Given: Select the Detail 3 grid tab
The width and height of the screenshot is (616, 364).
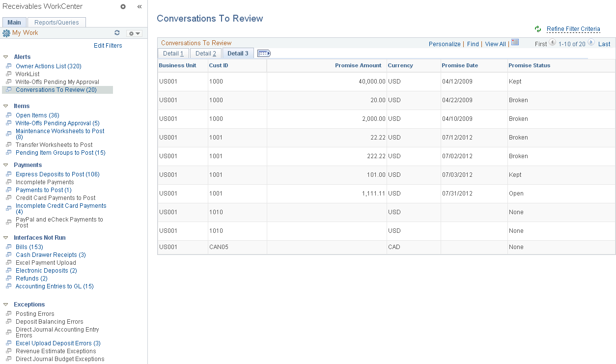Looking at the screenshot, I should (238, 53).
